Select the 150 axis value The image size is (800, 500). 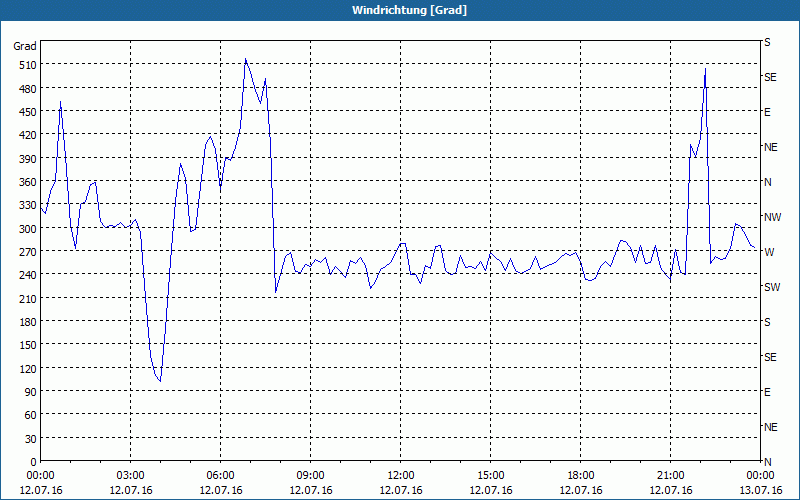(x=28, y=345)
